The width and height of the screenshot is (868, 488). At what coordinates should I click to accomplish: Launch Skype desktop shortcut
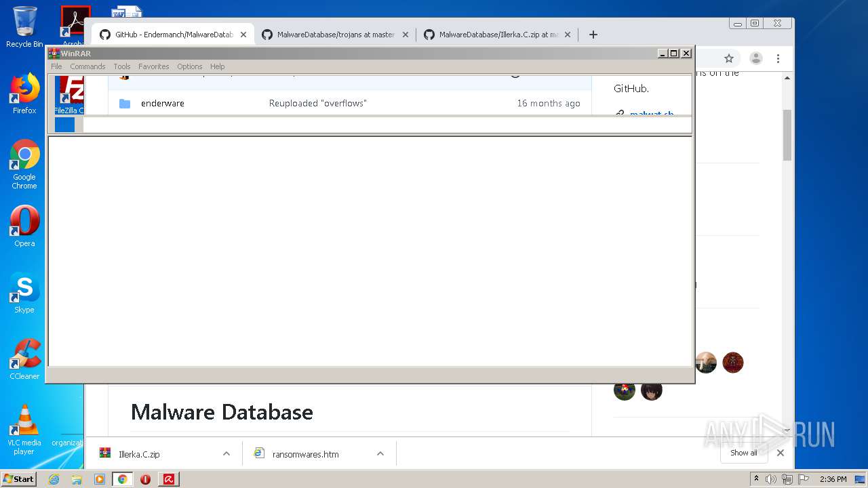pos(24,293)
